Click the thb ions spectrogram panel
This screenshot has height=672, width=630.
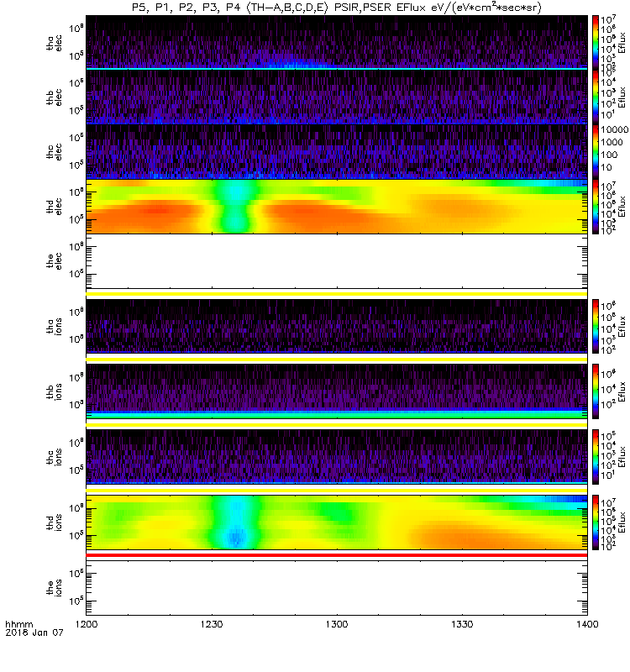pos(337,391)
